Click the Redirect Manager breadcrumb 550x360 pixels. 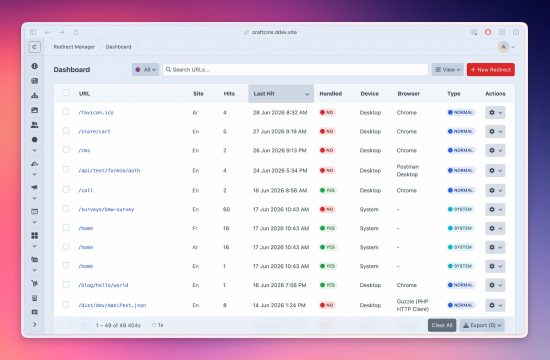tap(74, 47)
